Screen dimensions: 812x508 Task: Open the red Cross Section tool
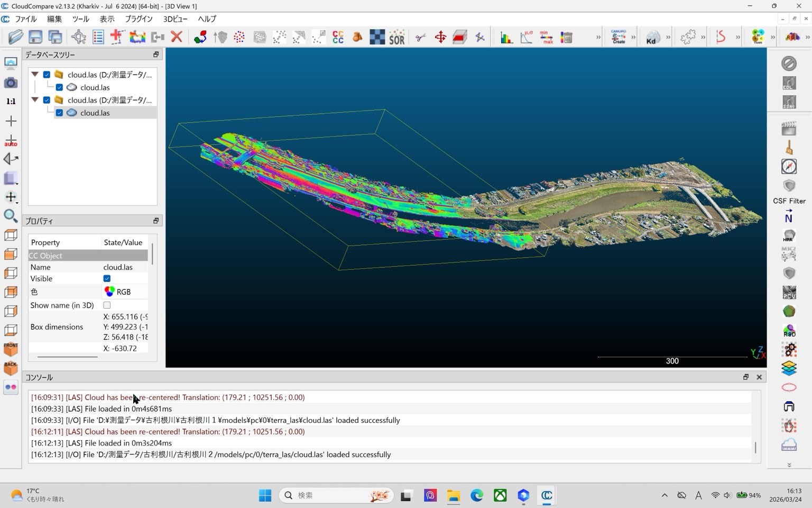(460, 37)
